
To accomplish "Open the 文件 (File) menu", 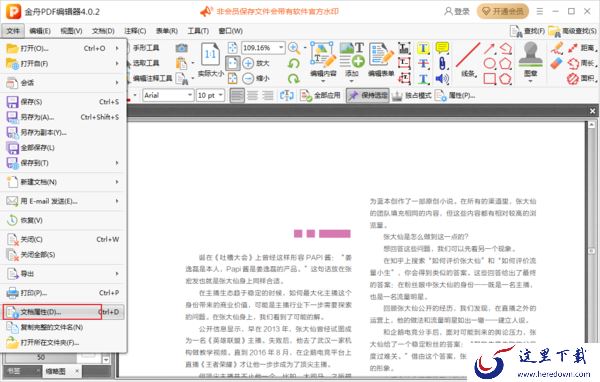I will 13,31.
